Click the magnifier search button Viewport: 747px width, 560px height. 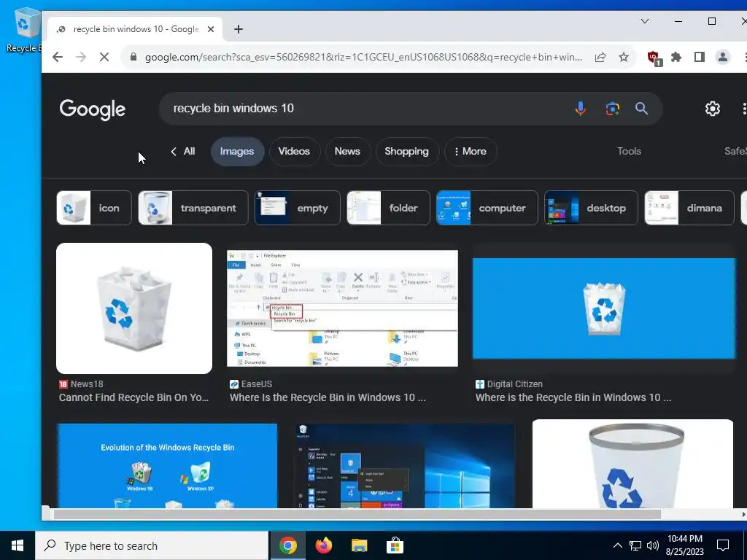pos(641,109)
